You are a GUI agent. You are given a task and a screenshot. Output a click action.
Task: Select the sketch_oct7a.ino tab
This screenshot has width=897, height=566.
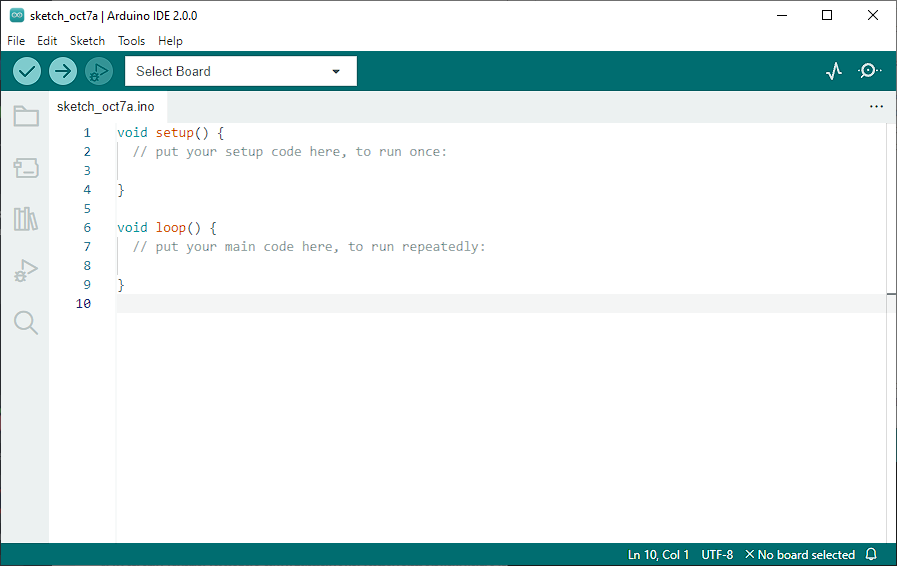coord(106,107)
